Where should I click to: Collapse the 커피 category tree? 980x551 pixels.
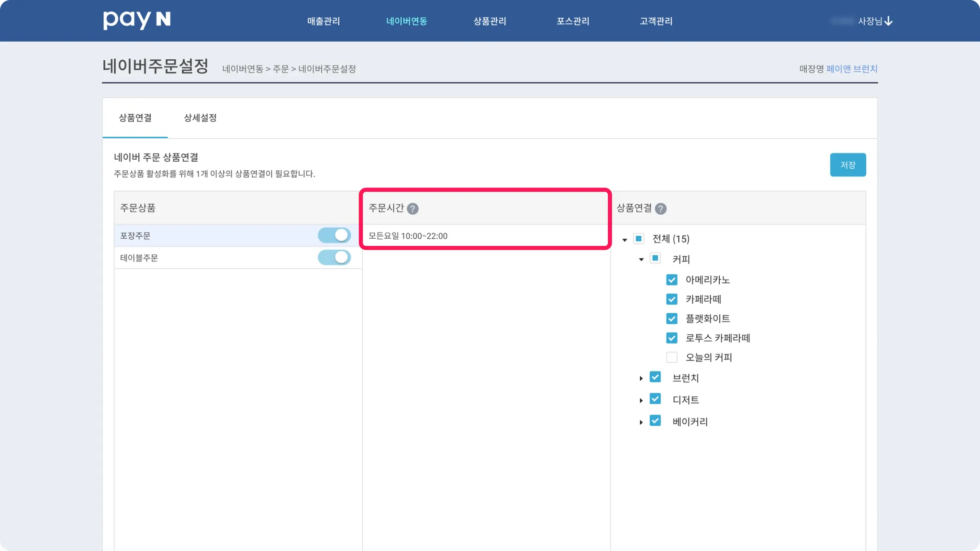641,259
